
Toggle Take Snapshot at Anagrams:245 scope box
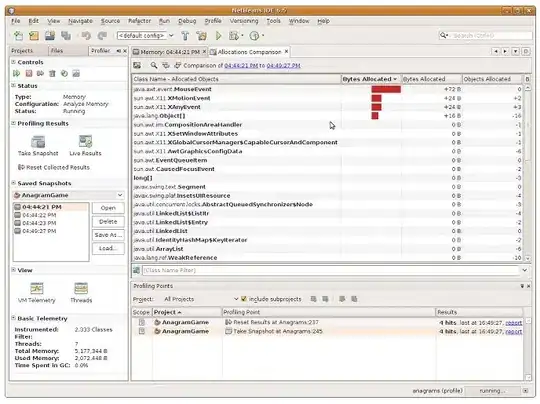[x=142, y=331]
